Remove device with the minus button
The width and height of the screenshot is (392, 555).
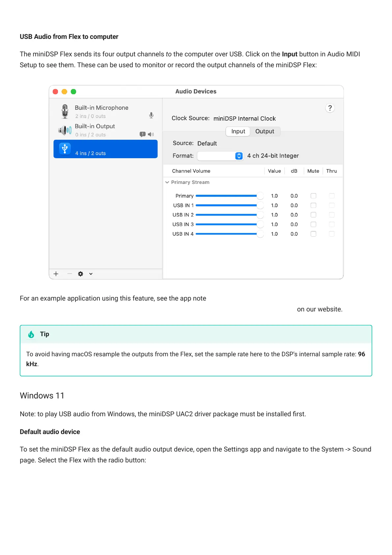[70, 274]
